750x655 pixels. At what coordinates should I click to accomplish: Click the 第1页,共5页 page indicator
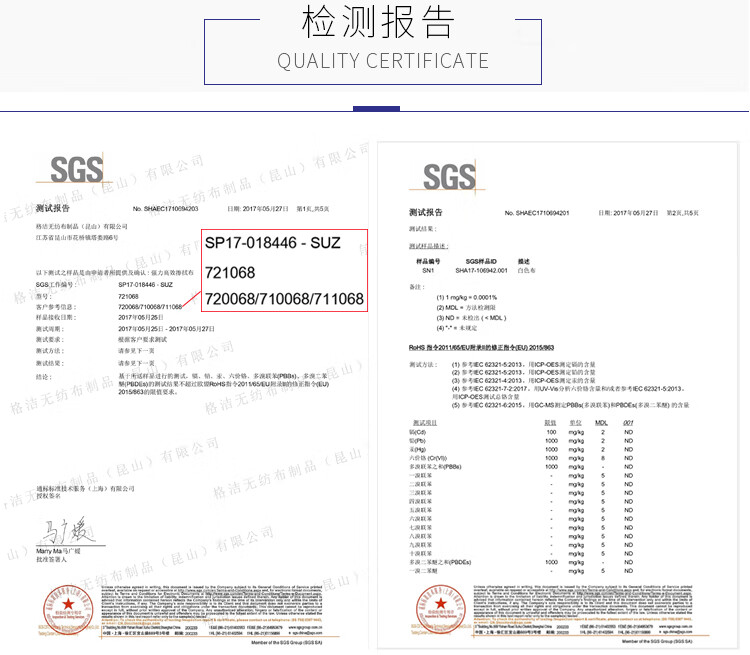[313, 209]
